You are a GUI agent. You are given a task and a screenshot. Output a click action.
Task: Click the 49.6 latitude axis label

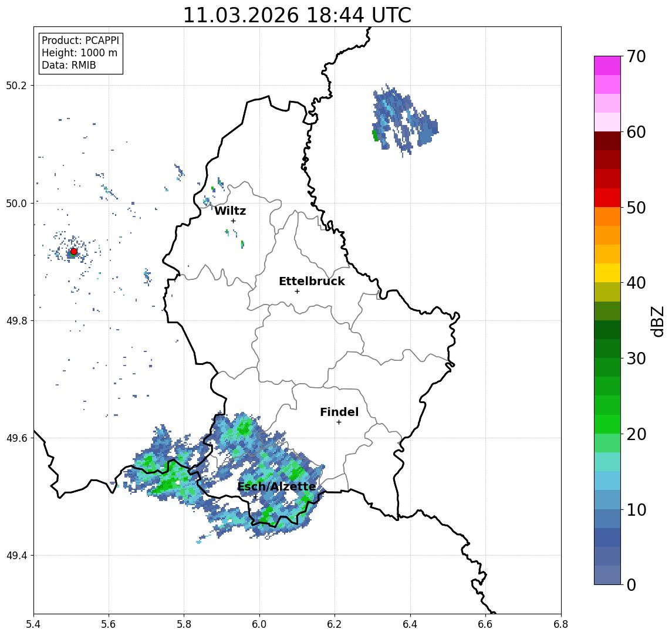(x=16, y=438)
